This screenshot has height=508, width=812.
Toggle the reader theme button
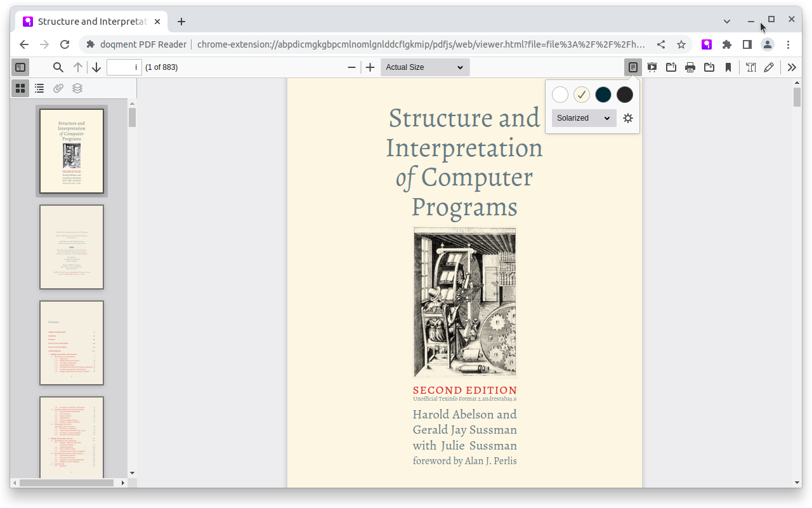click(x=632, y=67)
